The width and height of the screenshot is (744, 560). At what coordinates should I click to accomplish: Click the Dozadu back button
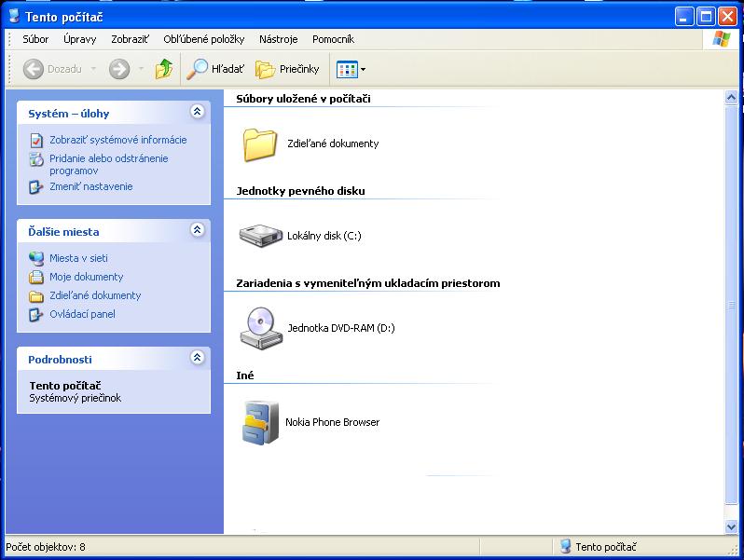(53, 69)
